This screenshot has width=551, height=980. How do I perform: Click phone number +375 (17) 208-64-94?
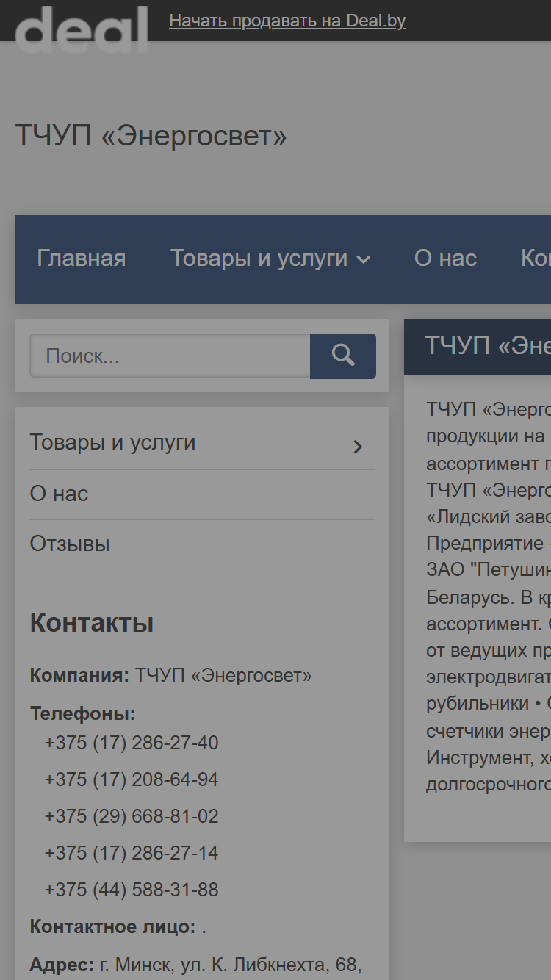point(132,779)
